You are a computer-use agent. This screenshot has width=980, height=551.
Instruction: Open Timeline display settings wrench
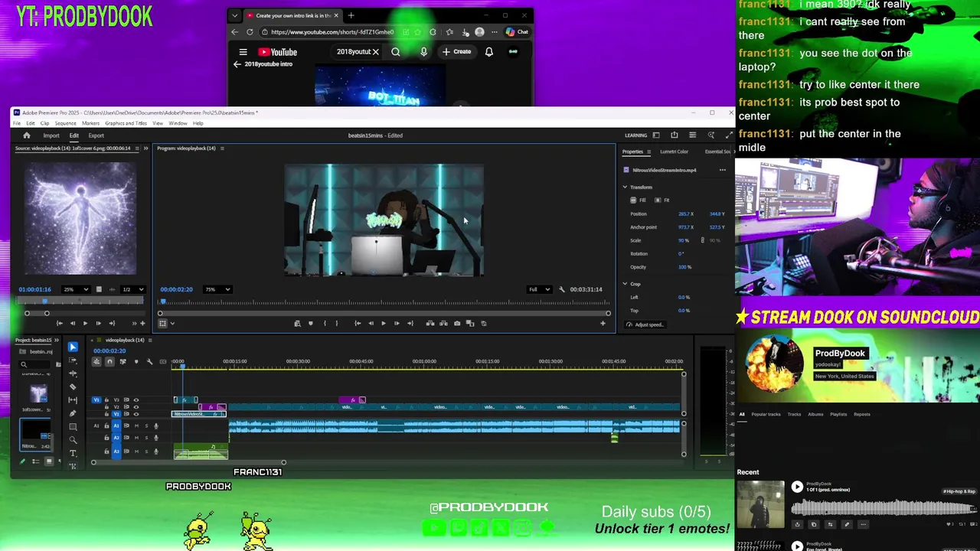point(149,361)
